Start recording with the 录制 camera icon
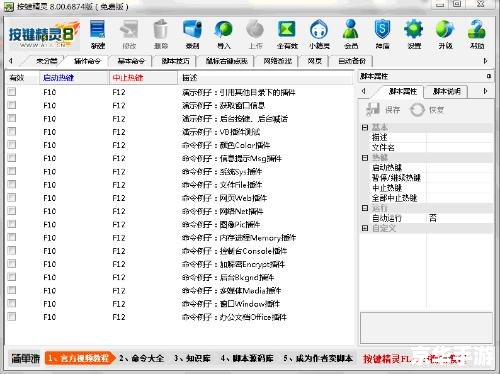 pos(192,34)
